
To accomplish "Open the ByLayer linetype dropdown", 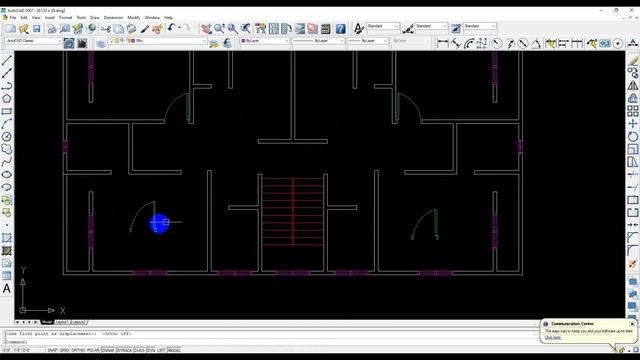I will point(318,41).
